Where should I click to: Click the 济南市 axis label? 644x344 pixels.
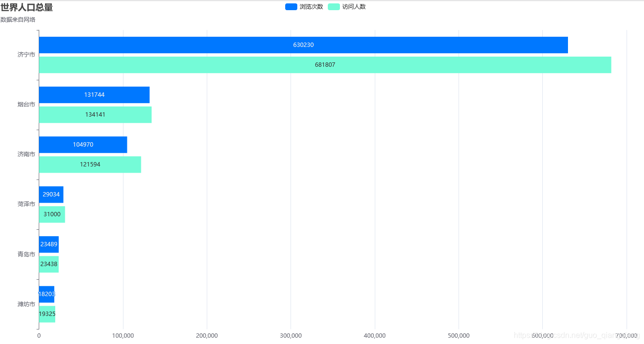(x=26, y=154)
